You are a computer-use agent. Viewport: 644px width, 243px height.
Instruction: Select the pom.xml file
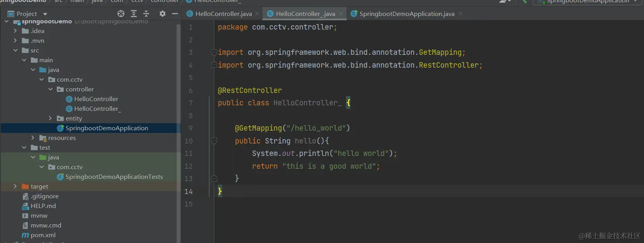tap(38, 235)
